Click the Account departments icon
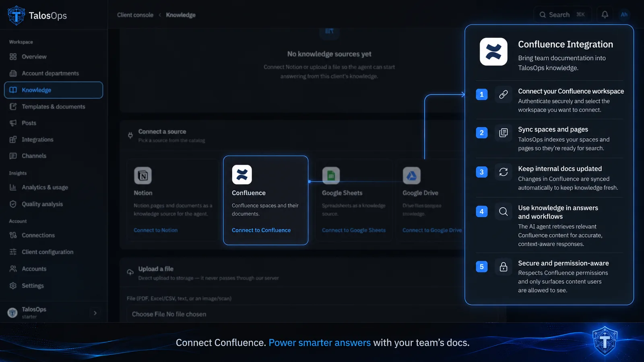Screen dimensions: 644x362 click(x=13, y=73)
